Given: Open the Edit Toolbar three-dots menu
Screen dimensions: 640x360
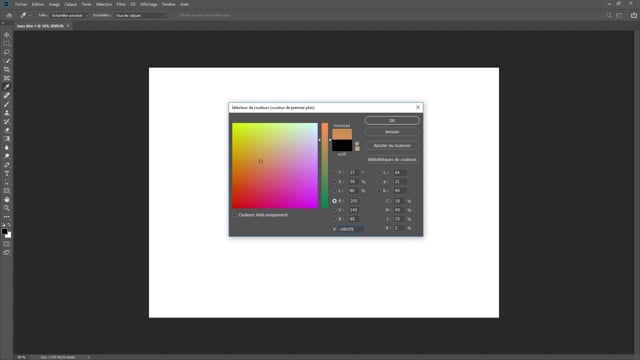Looking at the screenshot, I should (x=7, y=217).
